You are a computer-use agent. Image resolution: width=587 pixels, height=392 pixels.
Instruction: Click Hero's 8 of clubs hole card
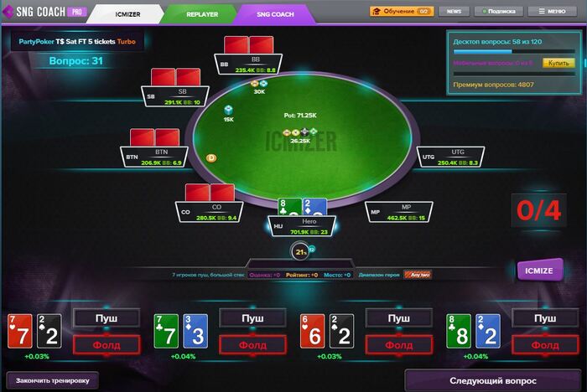(x=290, y=207)
